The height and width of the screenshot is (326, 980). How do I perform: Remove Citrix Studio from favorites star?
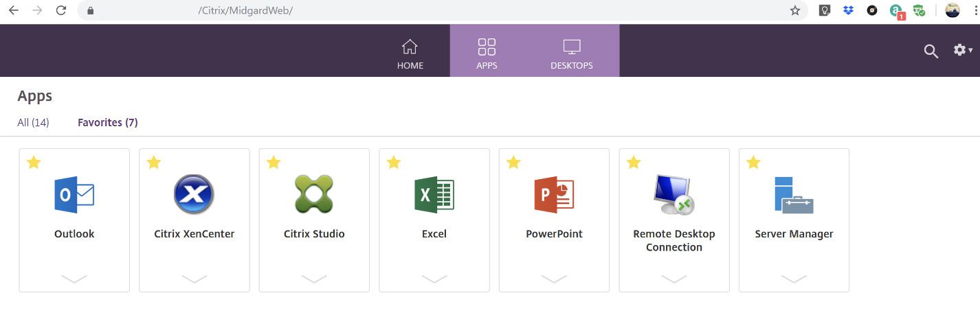[x=274, y=163]
